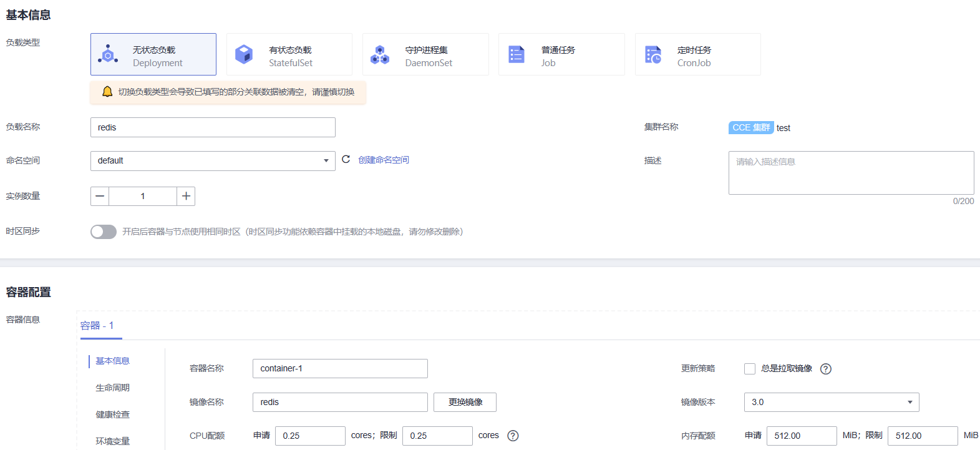
Task: Open the 生命周期 section
Action: click(x=112, y=388)
